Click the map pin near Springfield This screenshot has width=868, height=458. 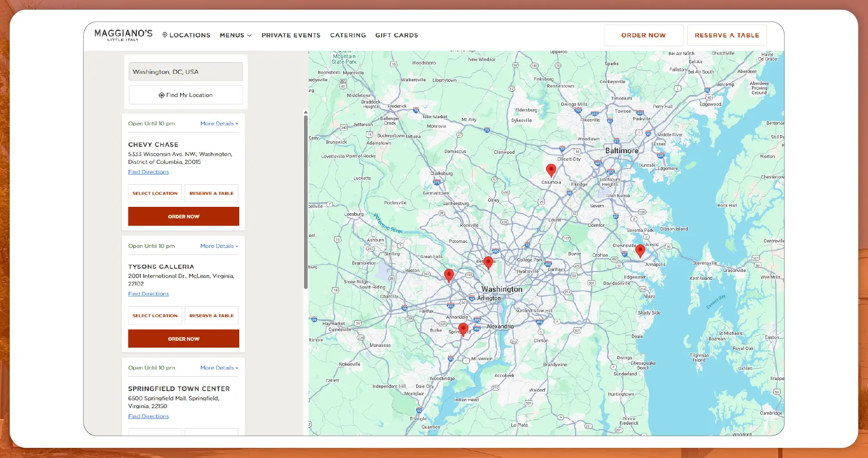(x=463, y=328)
